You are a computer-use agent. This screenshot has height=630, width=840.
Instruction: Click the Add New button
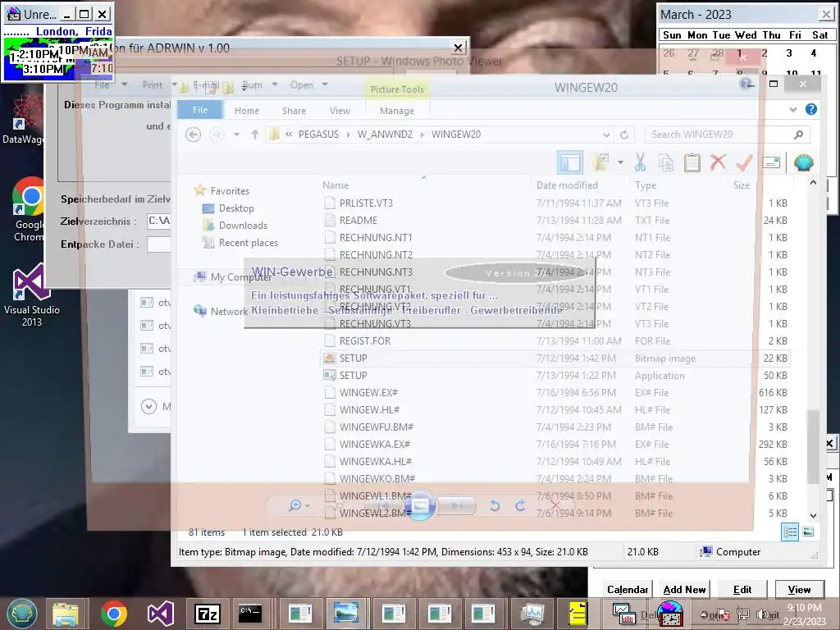[684, 589]
